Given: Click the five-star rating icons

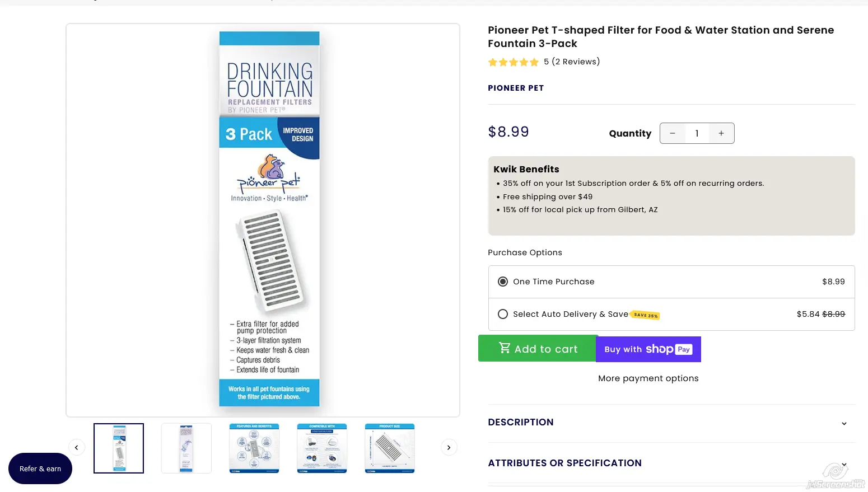Looking at the screenshot, I should pos(513,62).
